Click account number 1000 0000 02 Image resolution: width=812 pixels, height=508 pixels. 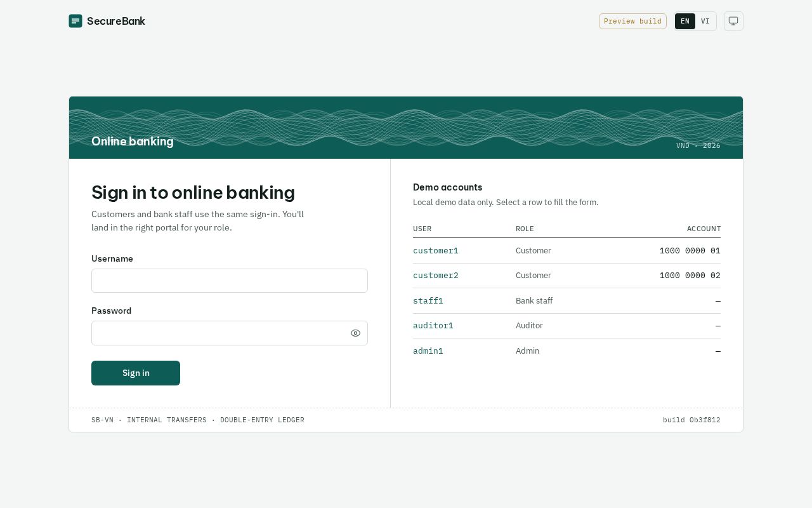point(690,276)
